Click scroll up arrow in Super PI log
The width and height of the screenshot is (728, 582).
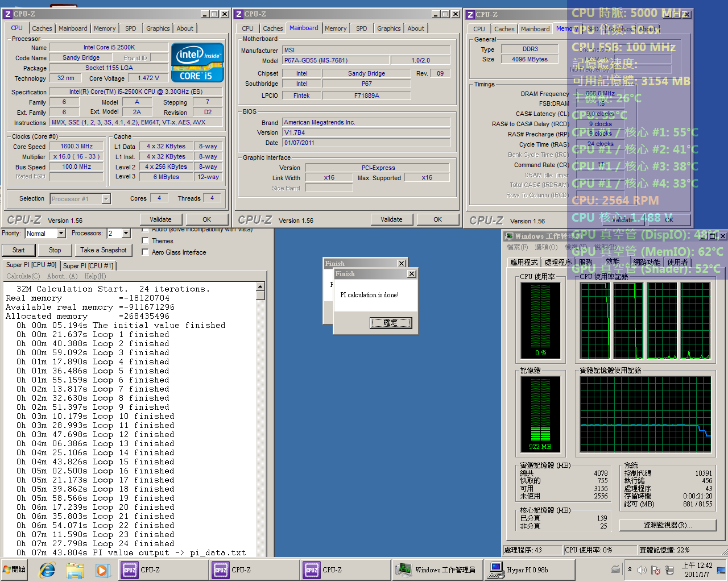[260, 287]
